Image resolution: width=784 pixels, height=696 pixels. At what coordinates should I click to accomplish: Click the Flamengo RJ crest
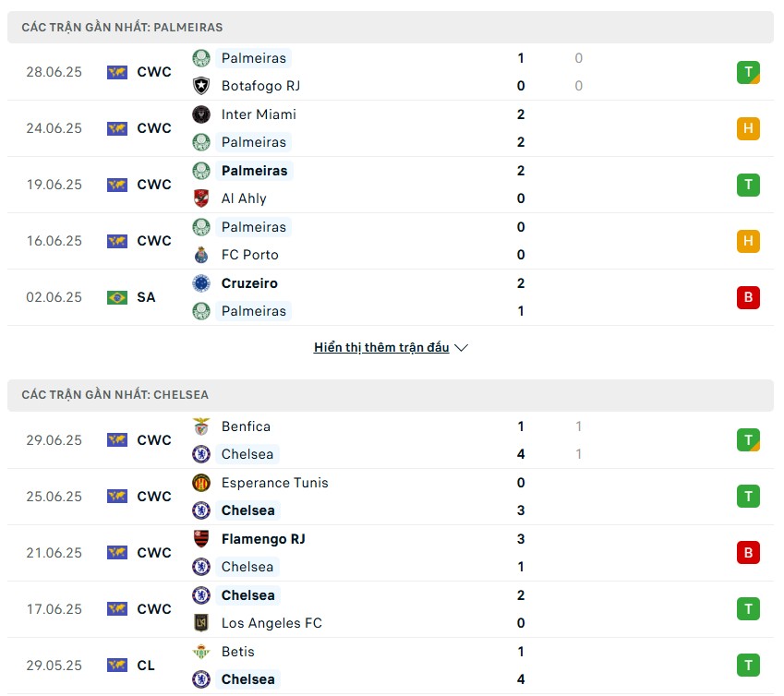201,539
